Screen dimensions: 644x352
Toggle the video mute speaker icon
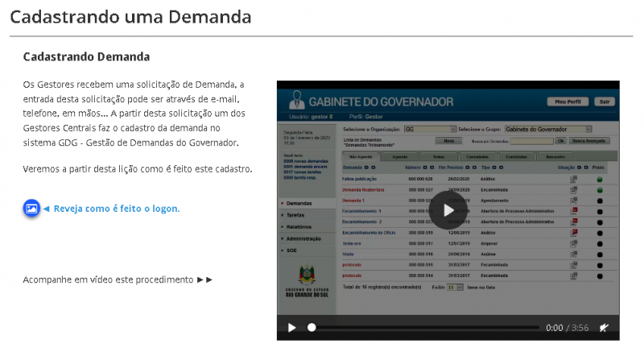[x=604, y=328]
